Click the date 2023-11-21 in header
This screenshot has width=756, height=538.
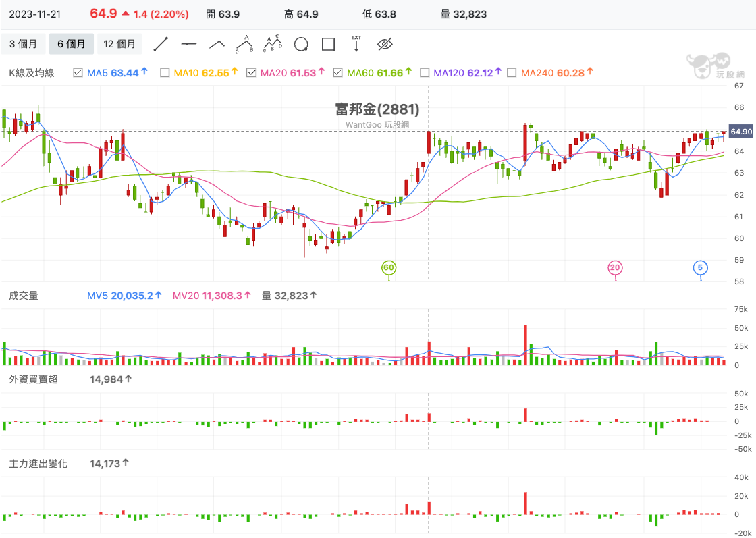pyautogui.click(x=35, y=14)
